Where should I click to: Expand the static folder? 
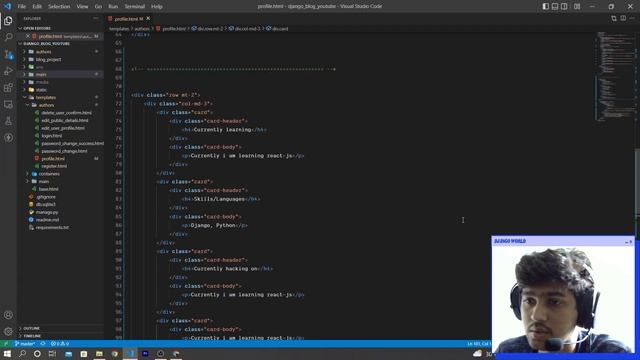[41, 90]
